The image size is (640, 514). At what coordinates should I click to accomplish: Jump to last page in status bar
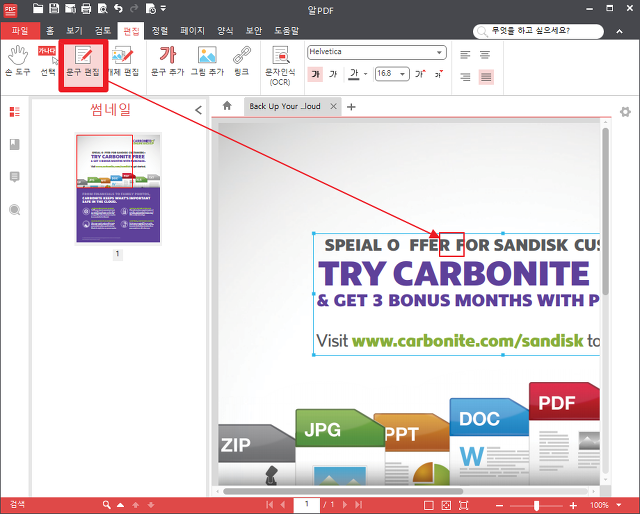358,505
